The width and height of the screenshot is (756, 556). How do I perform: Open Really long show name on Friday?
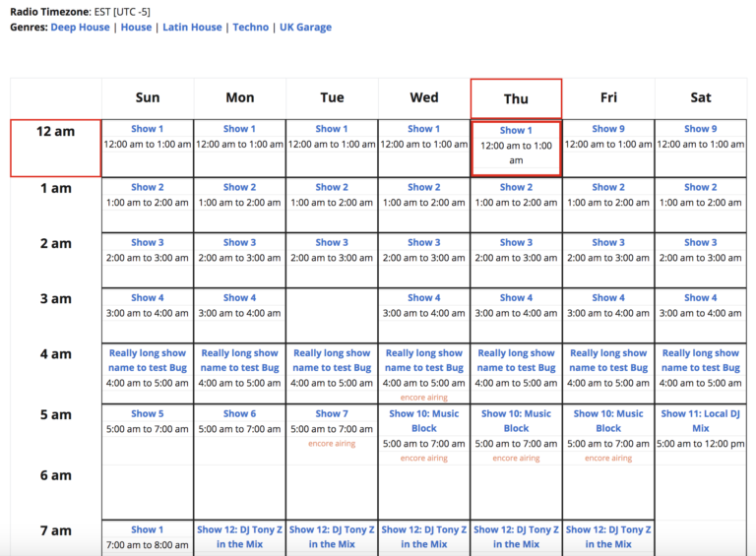[x=608, y=360]
